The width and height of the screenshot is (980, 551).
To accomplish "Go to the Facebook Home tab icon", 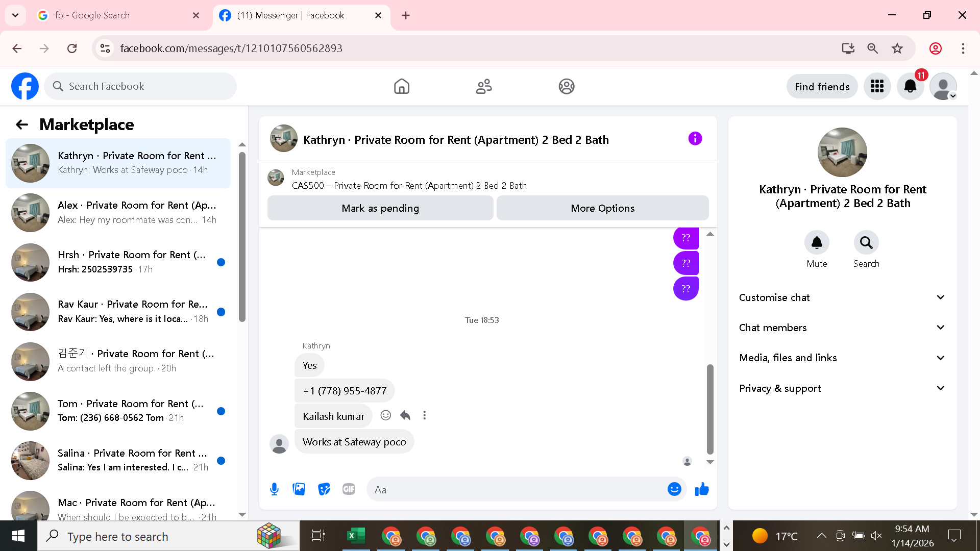I will [x=402, y=87].
